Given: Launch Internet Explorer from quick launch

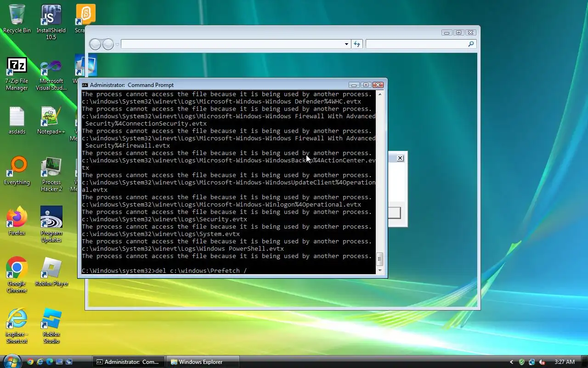Looking at the screenshot, I should coord(40,362).
